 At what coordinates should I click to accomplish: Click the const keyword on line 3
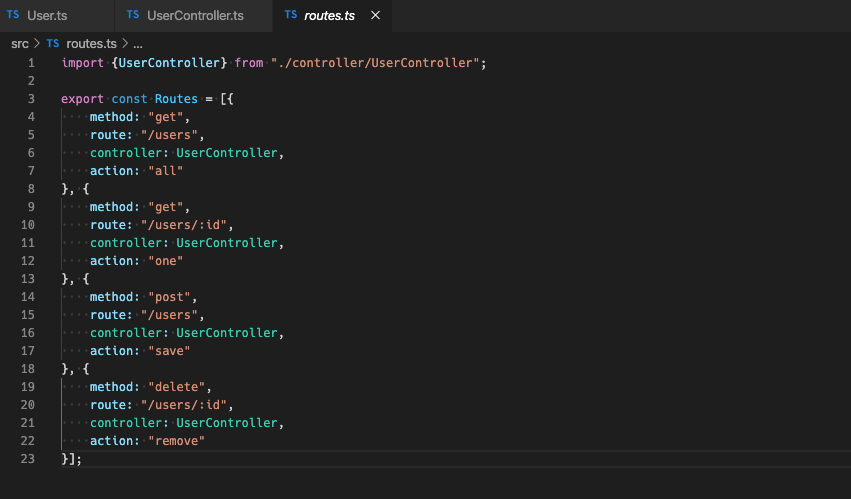click(129, 99)
